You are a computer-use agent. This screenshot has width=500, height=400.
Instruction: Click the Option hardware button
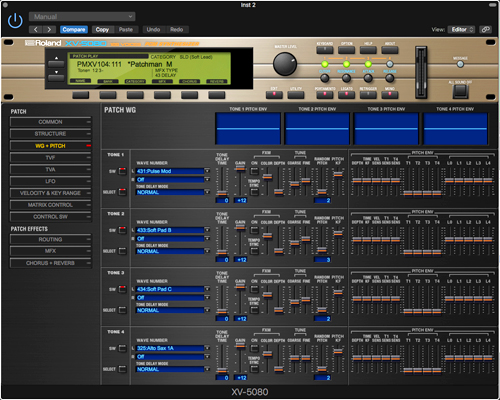coord(346,50)
